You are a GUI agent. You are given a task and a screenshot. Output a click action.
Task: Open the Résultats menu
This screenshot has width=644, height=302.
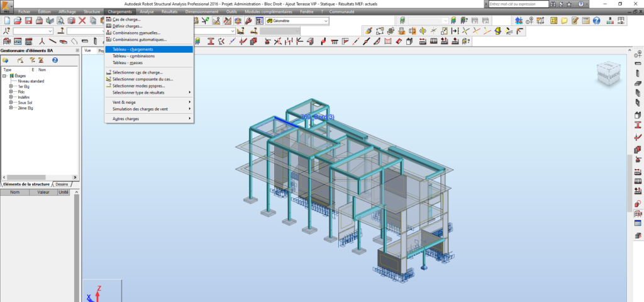(170, 12)
